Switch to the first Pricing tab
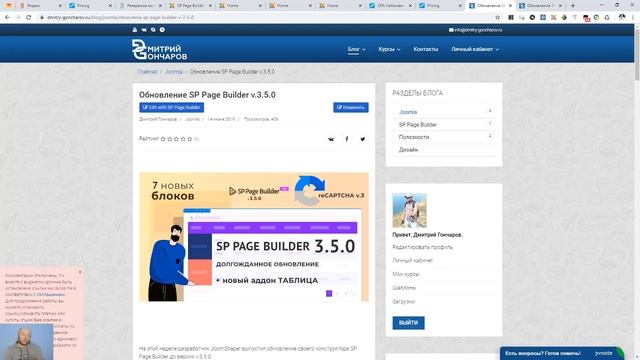 coord(90,6)
